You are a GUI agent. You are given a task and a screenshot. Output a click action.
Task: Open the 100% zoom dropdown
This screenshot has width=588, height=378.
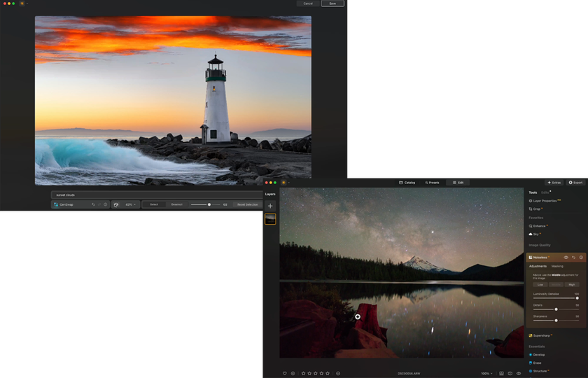click(x=486, y=374)
